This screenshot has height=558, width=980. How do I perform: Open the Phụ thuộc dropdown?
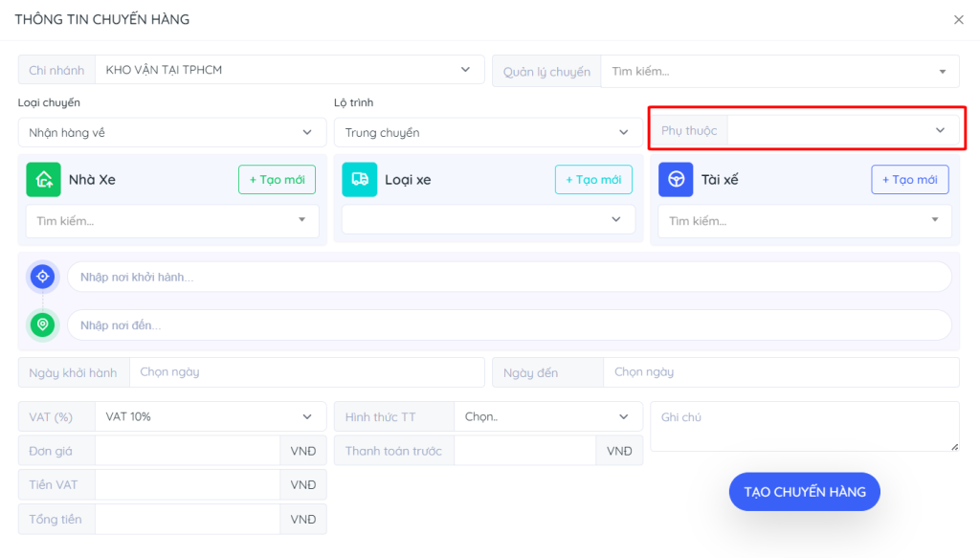[x=842, y=130]
